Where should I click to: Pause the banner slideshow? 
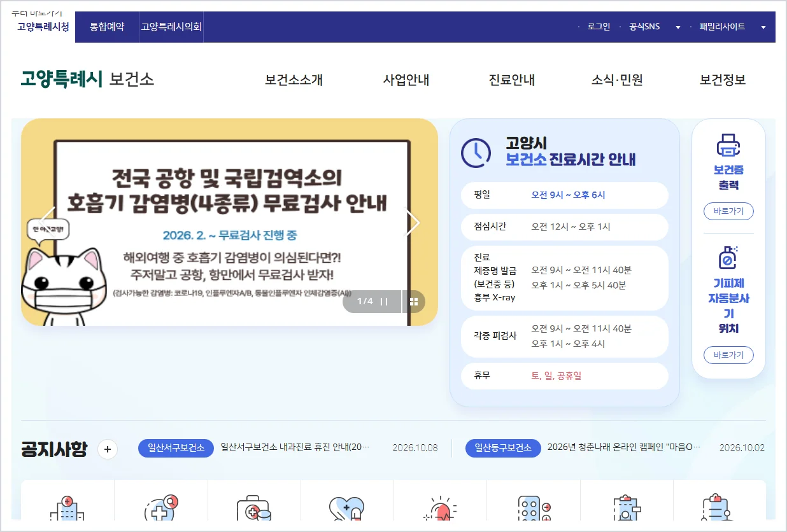(384, 302)
